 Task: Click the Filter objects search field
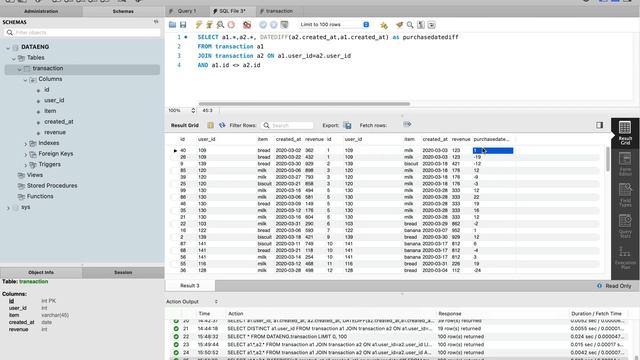82,32
